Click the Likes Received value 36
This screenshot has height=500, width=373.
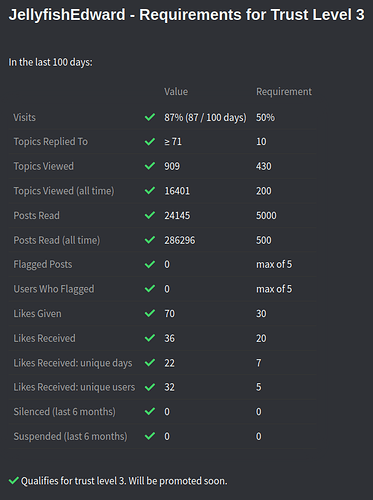[x=169, y=338]
